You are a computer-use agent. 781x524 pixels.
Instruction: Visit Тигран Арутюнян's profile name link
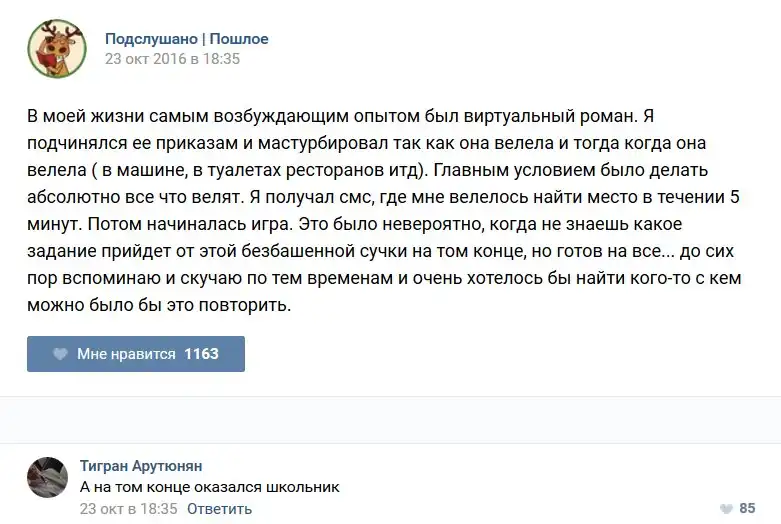[140, 466]
